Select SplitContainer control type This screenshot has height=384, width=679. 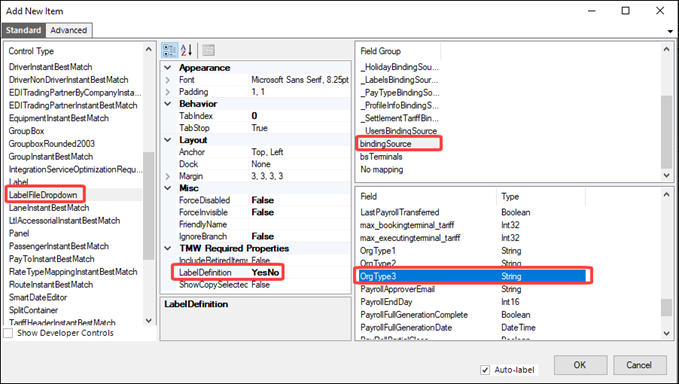[33, 310]
